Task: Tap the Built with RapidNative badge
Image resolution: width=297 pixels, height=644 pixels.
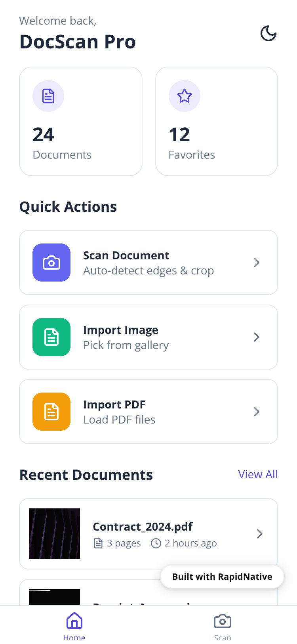Action: [222, 577]
